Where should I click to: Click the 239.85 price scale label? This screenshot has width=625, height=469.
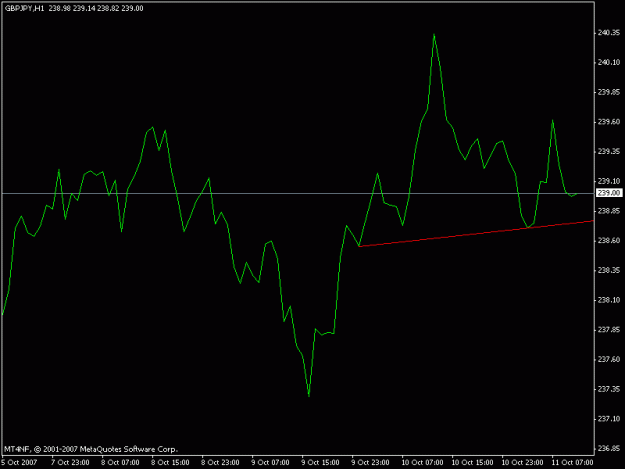(609, 92)
